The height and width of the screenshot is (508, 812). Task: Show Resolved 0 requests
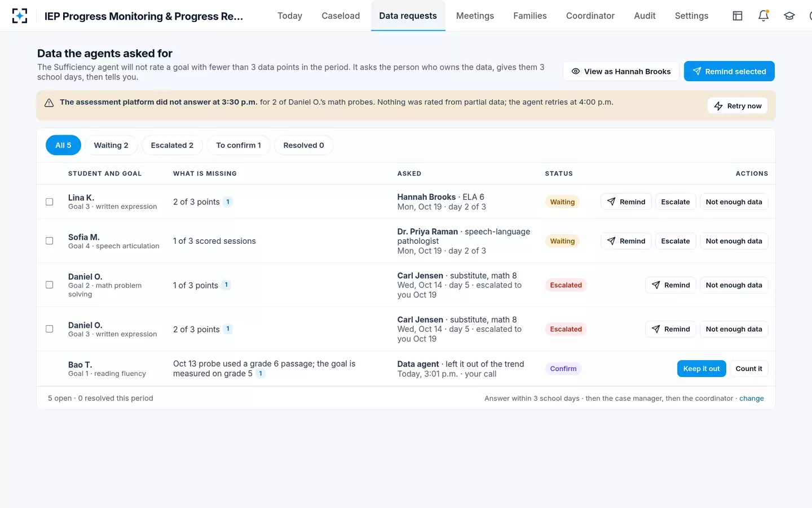point(303,145)
